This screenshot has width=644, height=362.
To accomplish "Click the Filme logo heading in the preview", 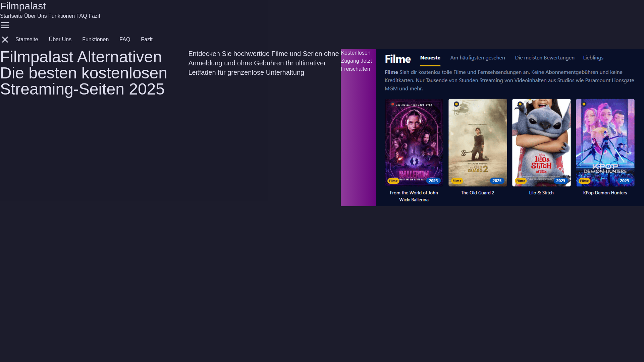I will pyautogui.click(x=397, y=59).
